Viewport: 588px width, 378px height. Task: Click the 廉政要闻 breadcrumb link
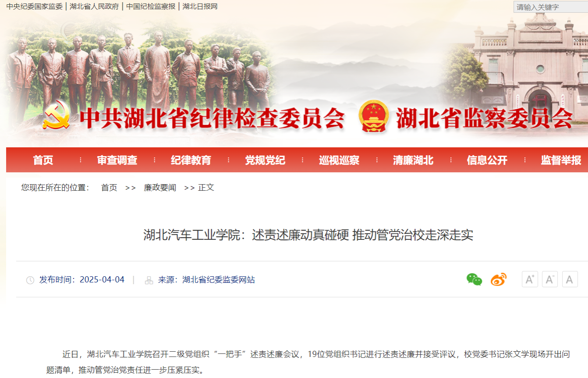(x=160, y=188)
